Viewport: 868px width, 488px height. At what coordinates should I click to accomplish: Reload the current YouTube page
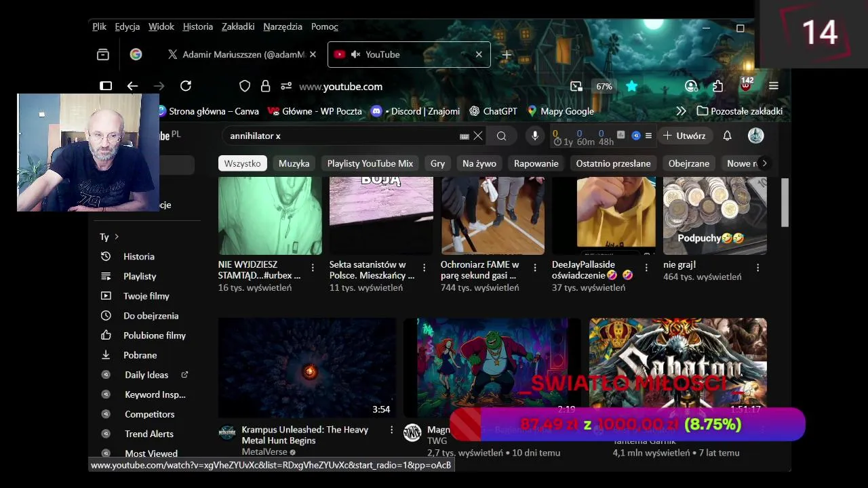pyautogui.click(x=186, y=86)
